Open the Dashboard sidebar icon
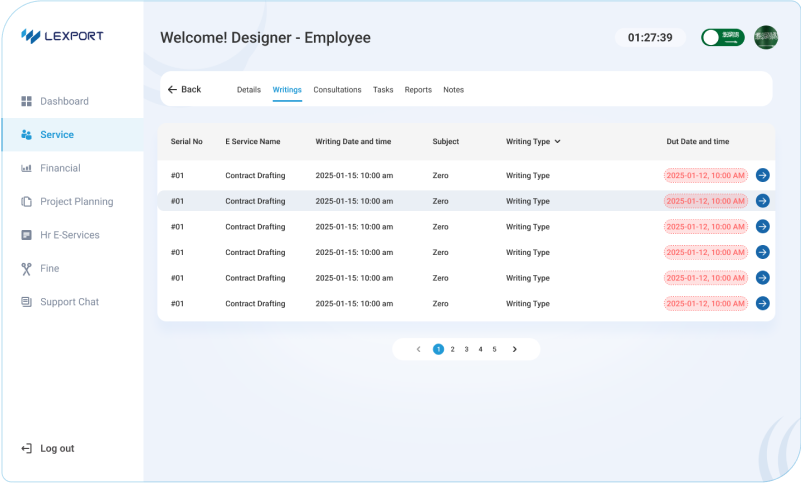Screen dimensions: 801x483 tap(27, 101)
